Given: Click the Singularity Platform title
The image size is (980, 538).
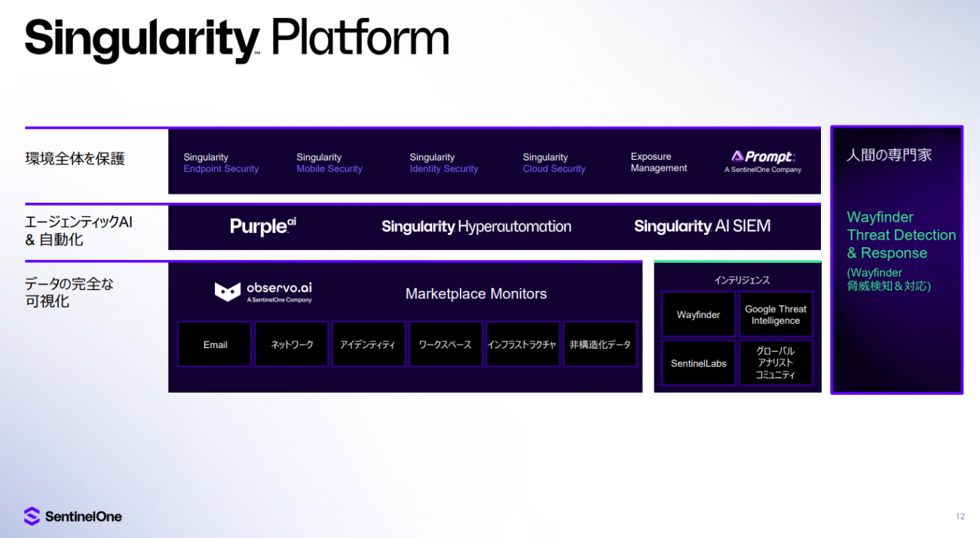Looking at the screenshot, I should click(x=237, y=39).
